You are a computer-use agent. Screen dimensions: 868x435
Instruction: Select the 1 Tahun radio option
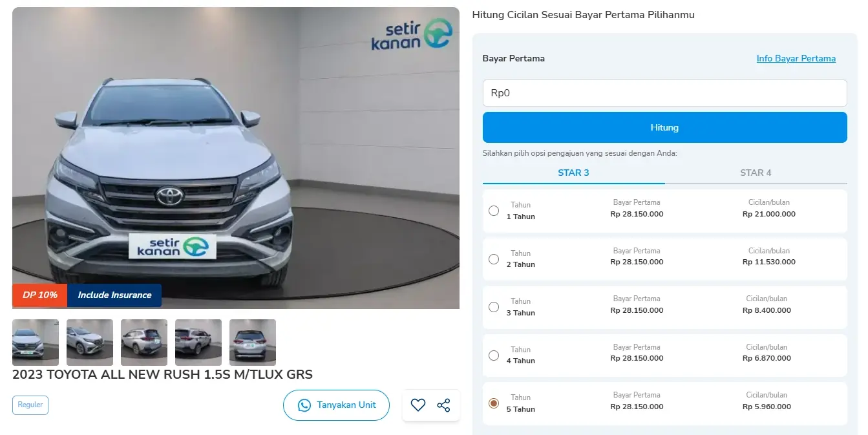click(x=494, y=211)
